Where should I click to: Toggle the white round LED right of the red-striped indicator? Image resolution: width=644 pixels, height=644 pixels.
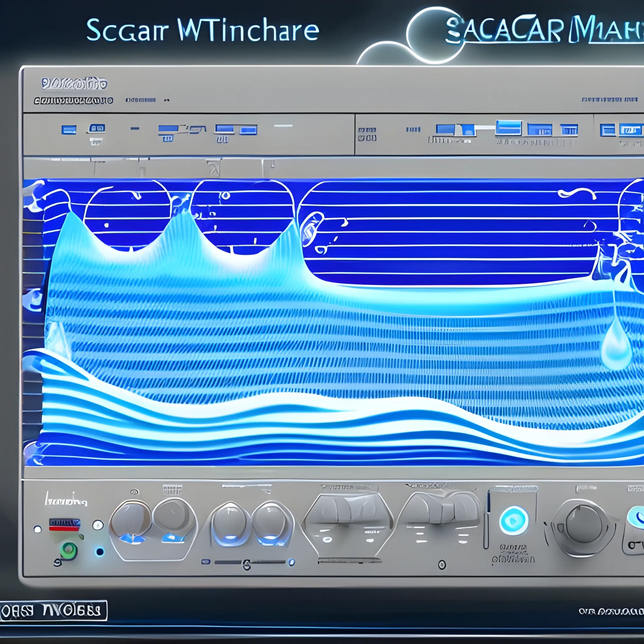coord(98,525)
